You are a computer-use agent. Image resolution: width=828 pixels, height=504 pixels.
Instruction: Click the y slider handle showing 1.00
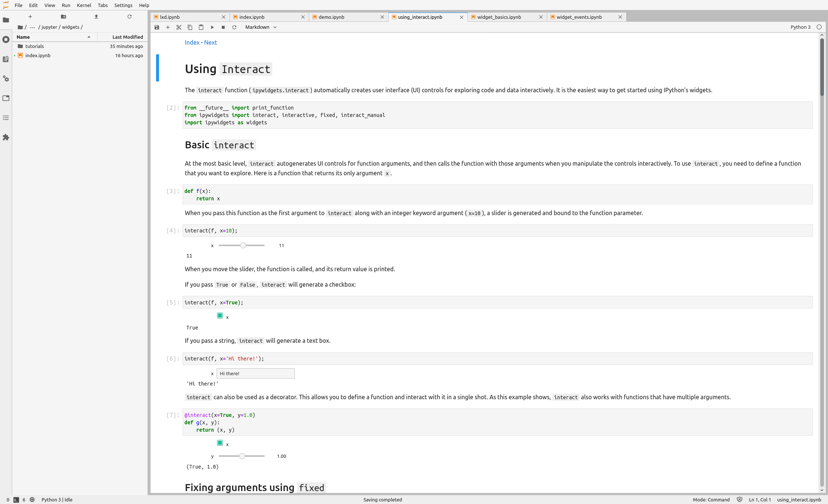[242, 456]
